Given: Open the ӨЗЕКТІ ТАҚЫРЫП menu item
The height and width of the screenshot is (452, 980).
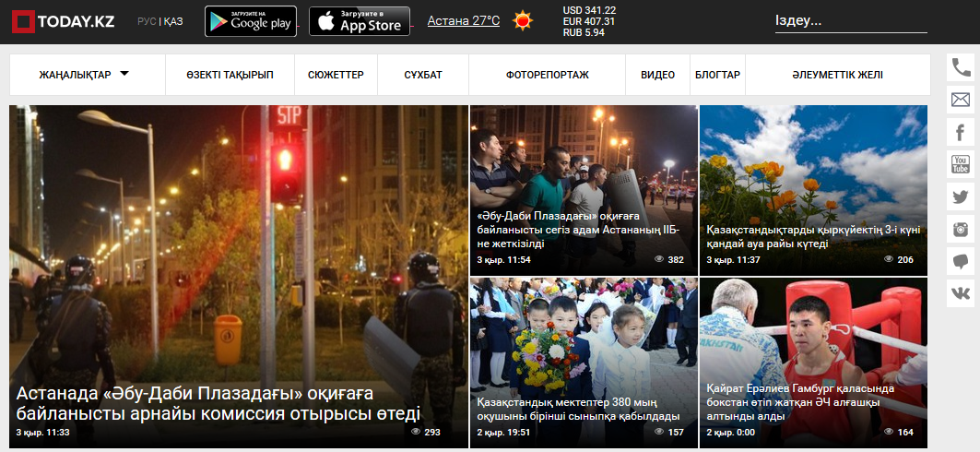Looking at the screenshot, I should coord(230,75).
